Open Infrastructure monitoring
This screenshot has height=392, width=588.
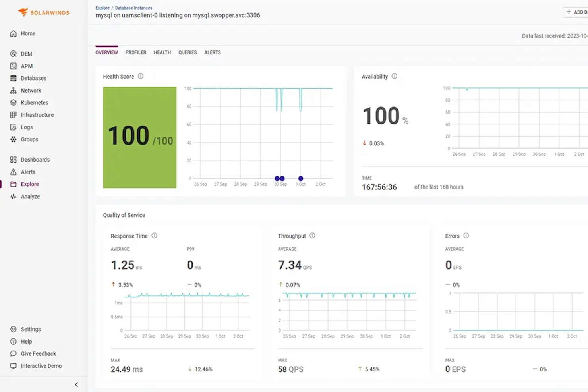point(37,115)
